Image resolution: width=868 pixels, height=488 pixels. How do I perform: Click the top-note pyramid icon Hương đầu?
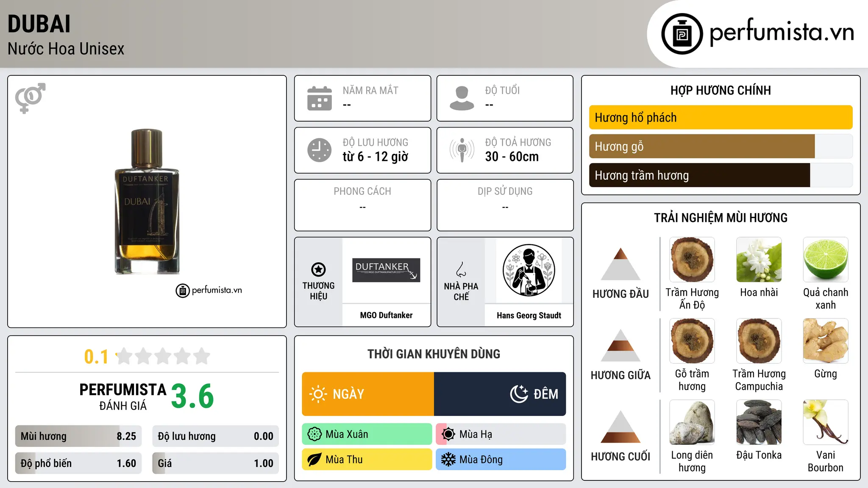click(x=620, y=263)
